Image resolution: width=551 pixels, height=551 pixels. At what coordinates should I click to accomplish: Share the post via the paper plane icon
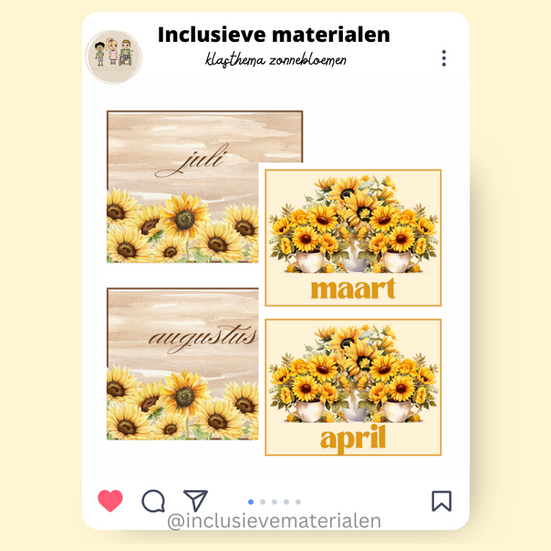(x=195, y=500)
